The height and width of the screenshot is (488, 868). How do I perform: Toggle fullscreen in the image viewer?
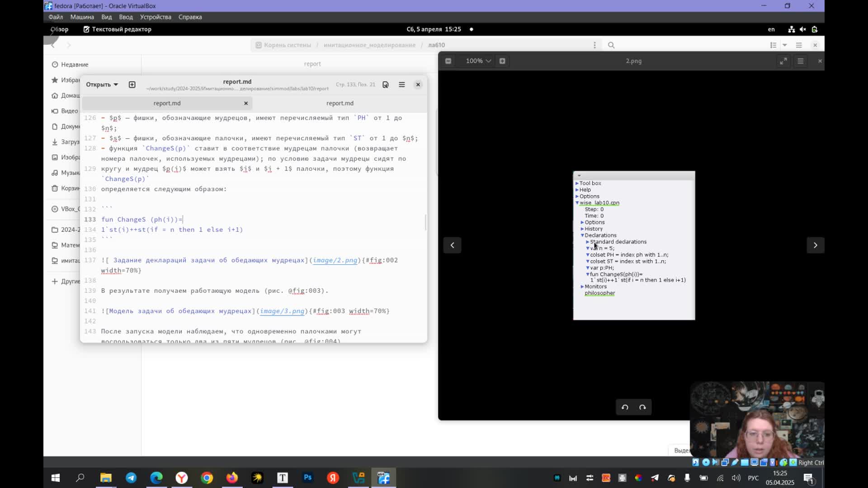783,61
